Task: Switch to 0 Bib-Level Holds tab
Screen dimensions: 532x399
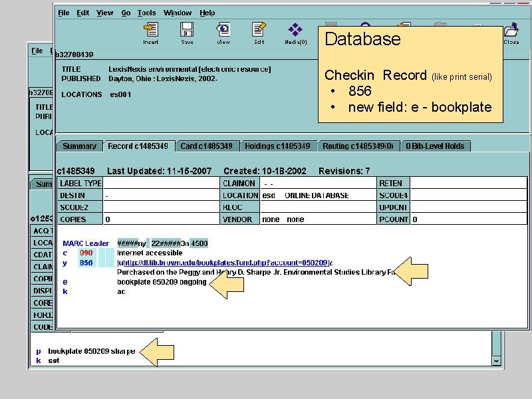Action: pos(435,146)
